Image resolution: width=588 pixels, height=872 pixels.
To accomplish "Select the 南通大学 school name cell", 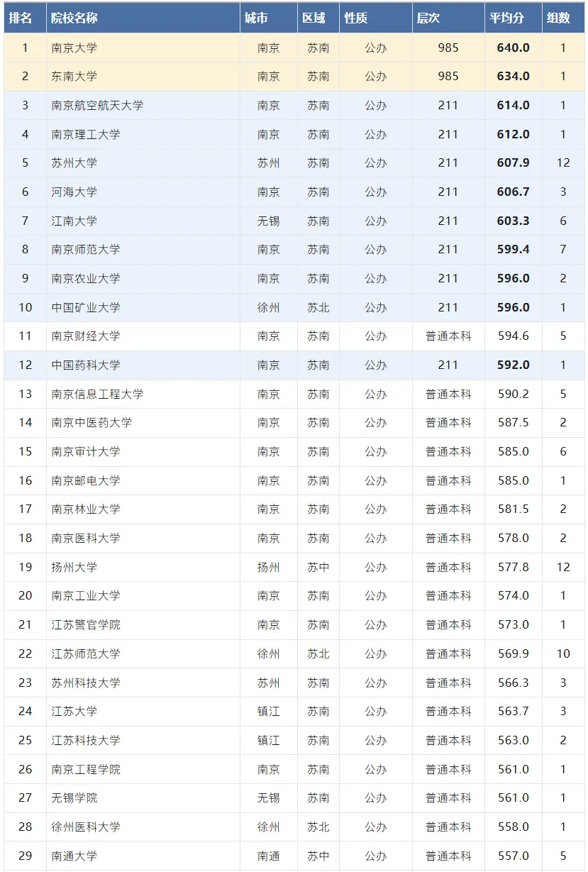I will [143, 856].
